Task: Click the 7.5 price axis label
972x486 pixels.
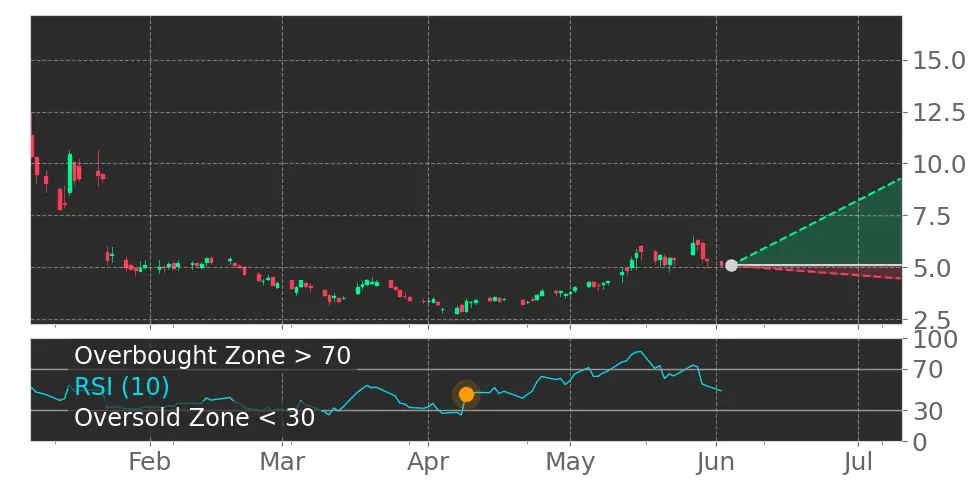Action: pos(930,217)
